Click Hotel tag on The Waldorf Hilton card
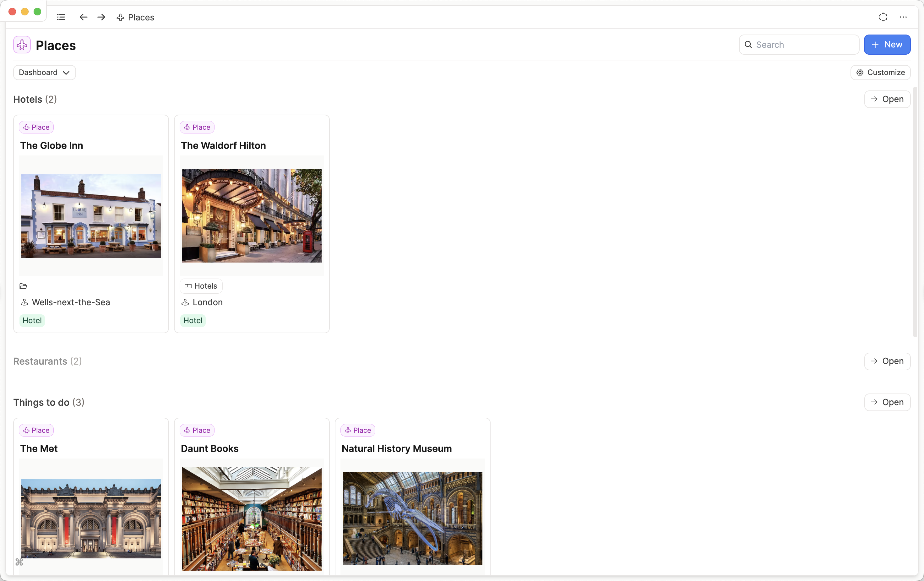 (193, 321)
